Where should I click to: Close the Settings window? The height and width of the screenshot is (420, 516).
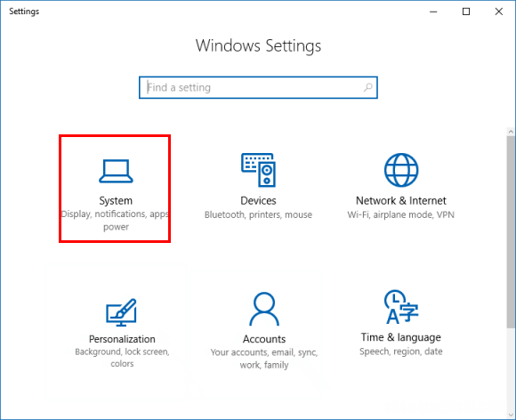[x=499, y=12]
